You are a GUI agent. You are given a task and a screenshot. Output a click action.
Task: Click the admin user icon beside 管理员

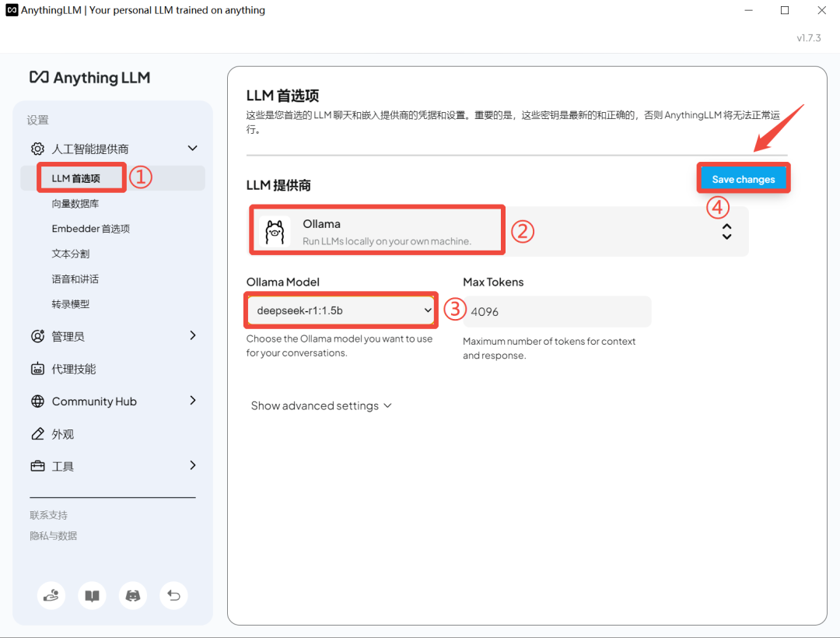coord(37,336)
